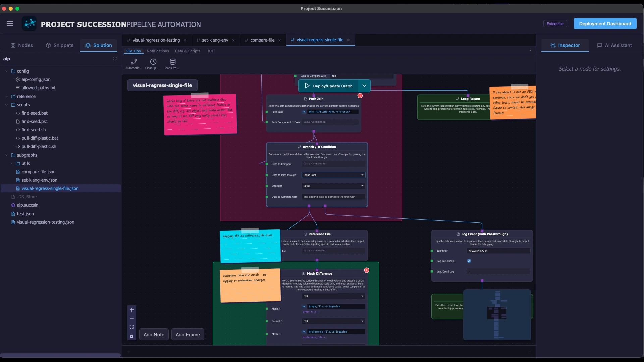Select the Data & Scripts ribbon tab
This screenshot has width=644, height=362.
coord(187,51)
